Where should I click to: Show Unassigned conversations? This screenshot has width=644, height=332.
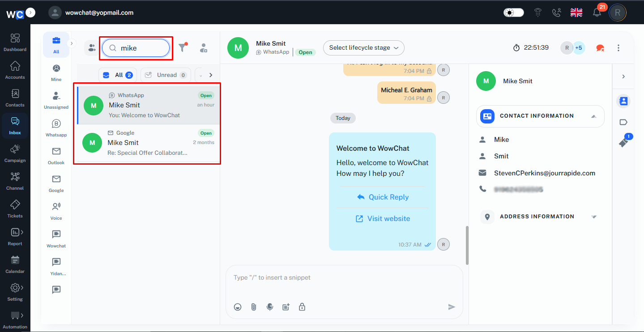(x=56, y=101)
